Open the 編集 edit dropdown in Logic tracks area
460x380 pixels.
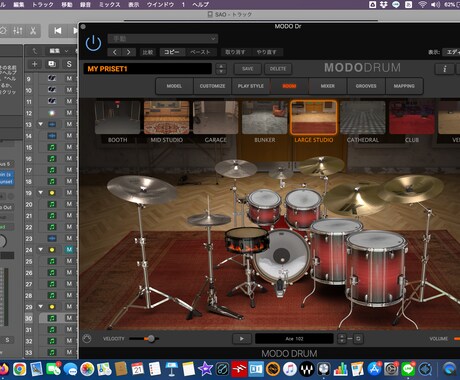[59, 51]
